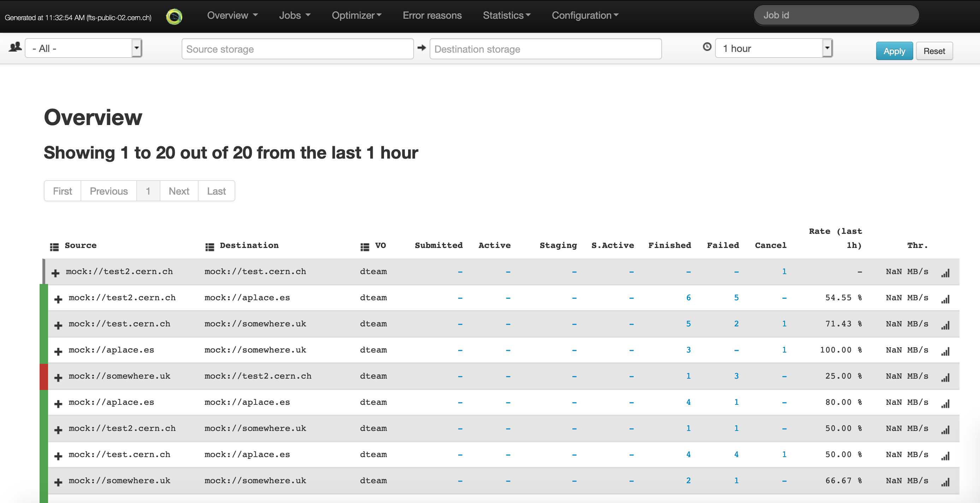Open the Statistics menu
This screenshot has width=980, height=503.
(x=506, y=15)
